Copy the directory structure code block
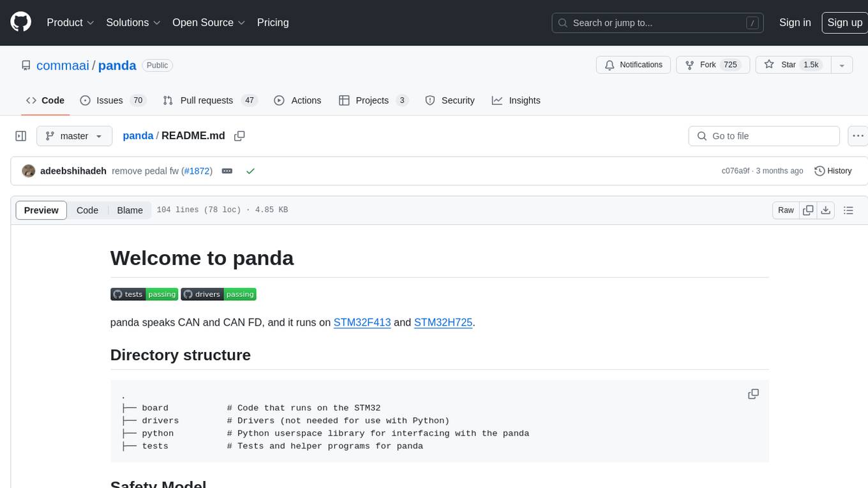The image size is (868, 488). (x=753, y=394)
